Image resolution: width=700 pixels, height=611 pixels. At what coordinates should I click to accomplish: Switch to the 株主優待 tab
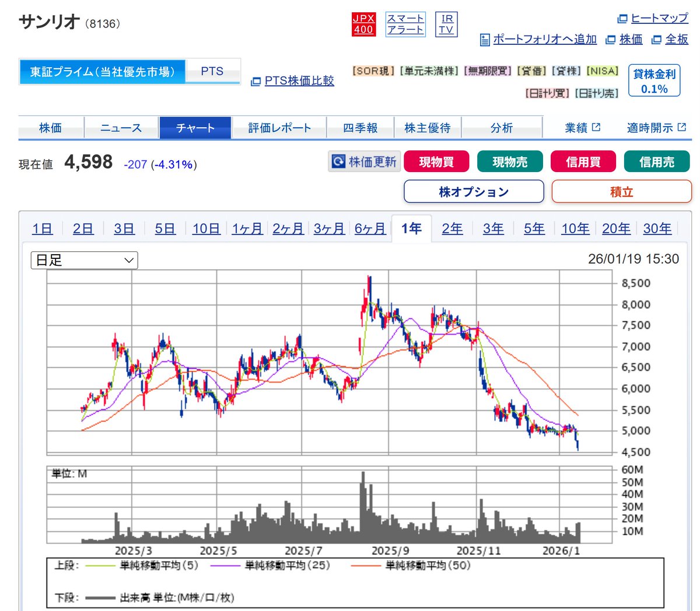[x=428, y=127]
